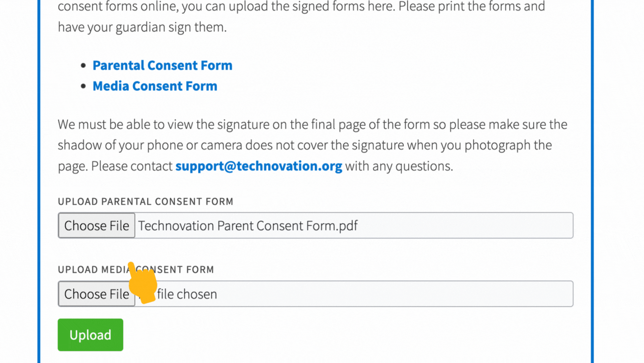
Task: Click the 'Upload Parental Consent Form' label
Action: click(145, 202)
